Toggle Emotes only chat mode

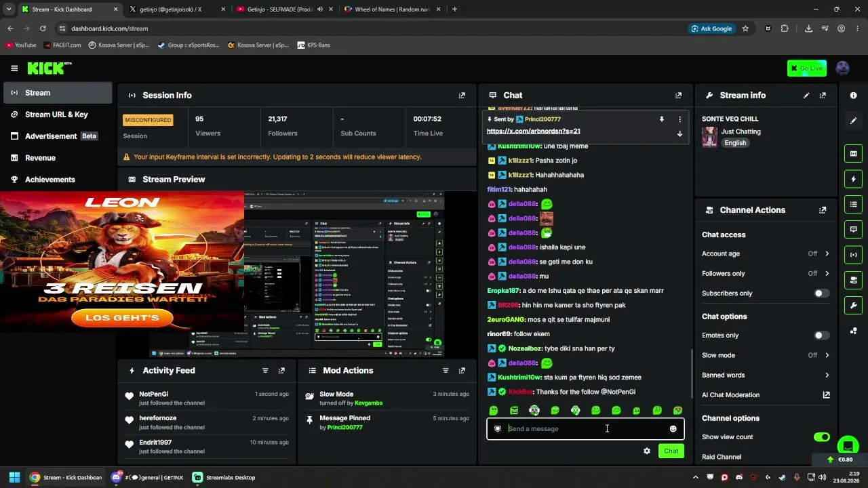click(x=821, y=335)
